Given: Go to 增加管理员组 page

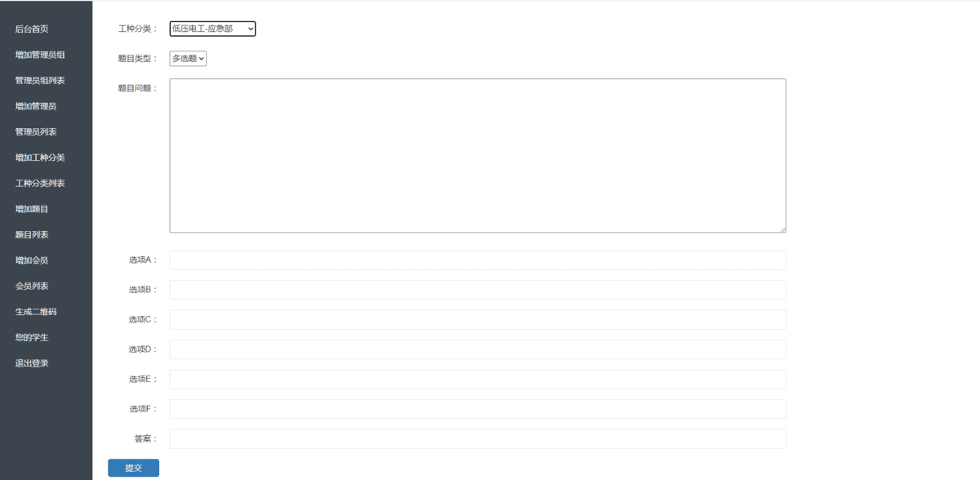Looking at the screenshot, I should (x=40, y=55).
